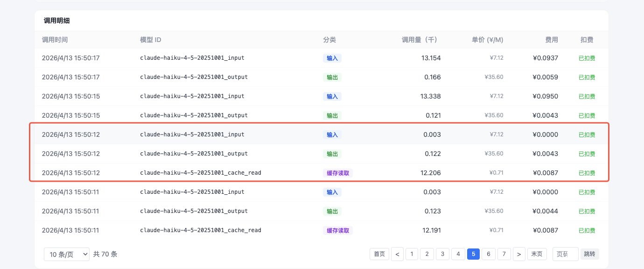Click the active page 5 button

(473, 254)
